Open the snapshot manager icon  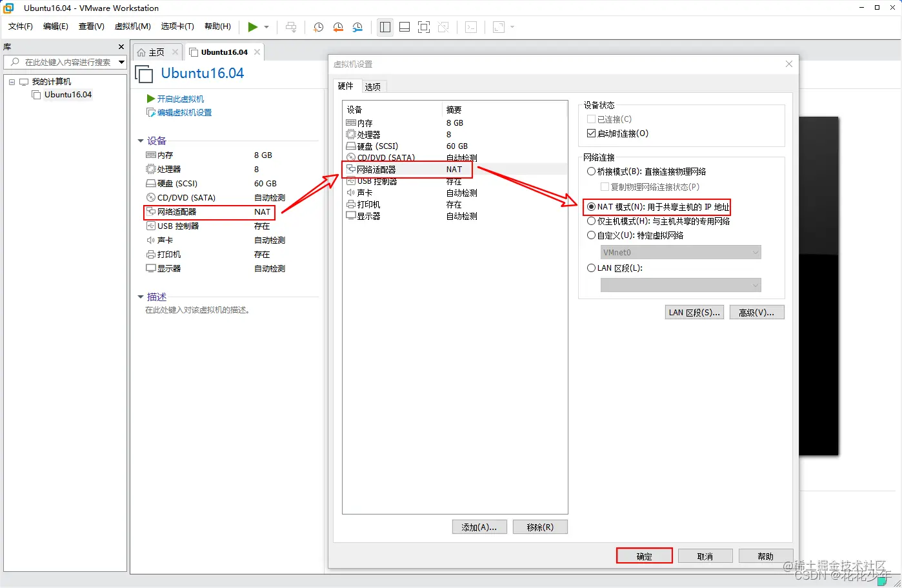coord(357,27)
